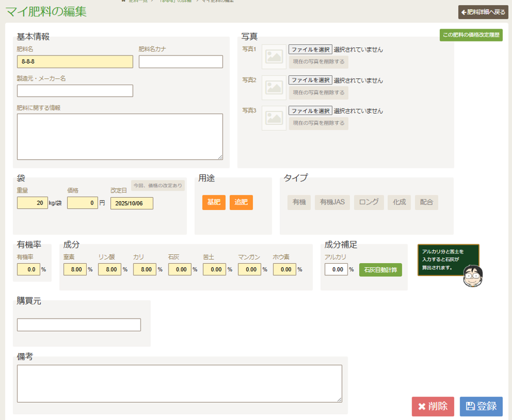Screen dimensions: 512x420
Task: Click the 写真2 image placeholder thumbnail
Action: point(273,87)
